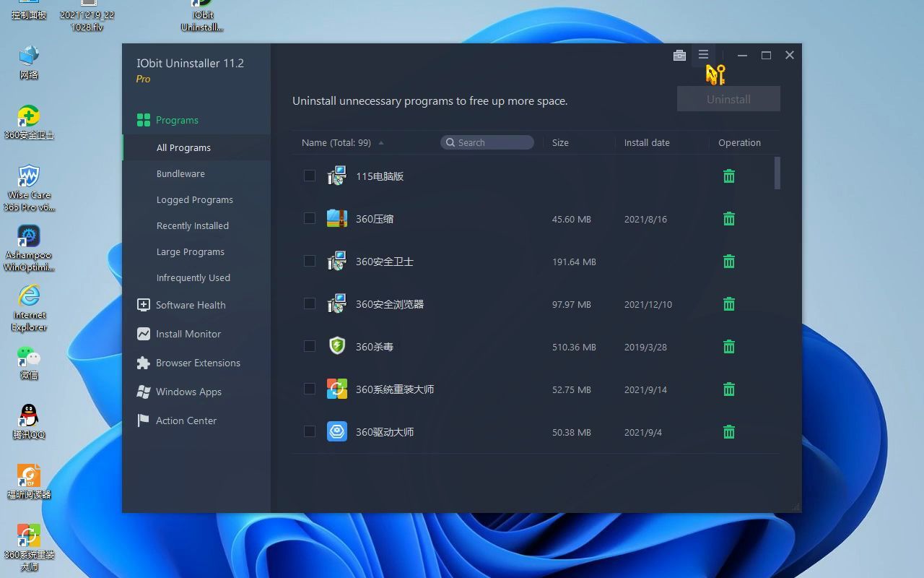
Task: Click the Search field
Action: 487,142
